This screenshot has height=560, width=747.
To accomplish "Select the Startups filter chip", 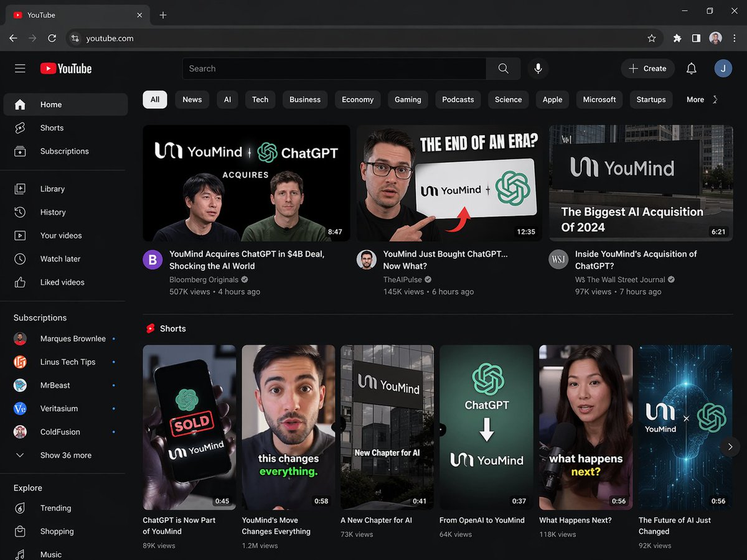I will click(651, 100).
